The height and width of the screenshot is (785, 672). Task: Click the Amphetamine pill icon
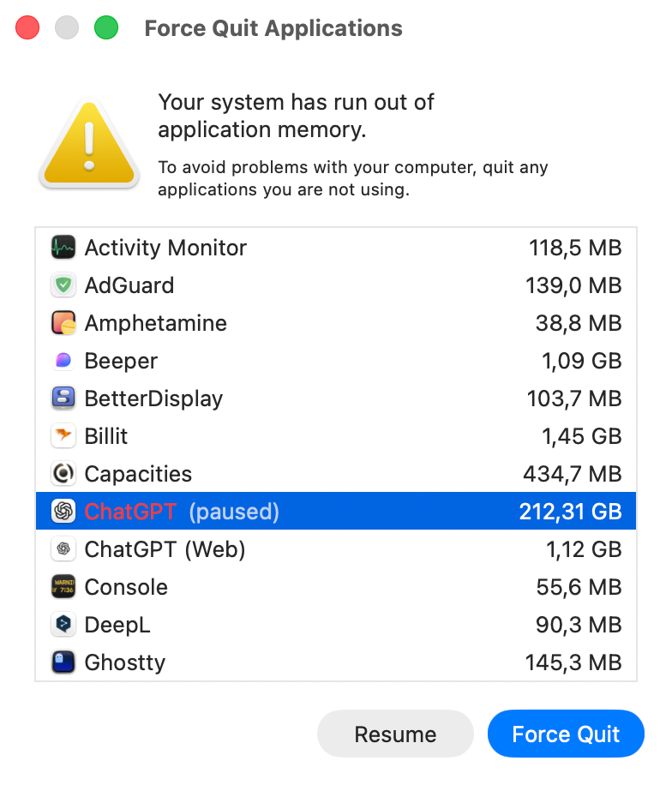63,324
